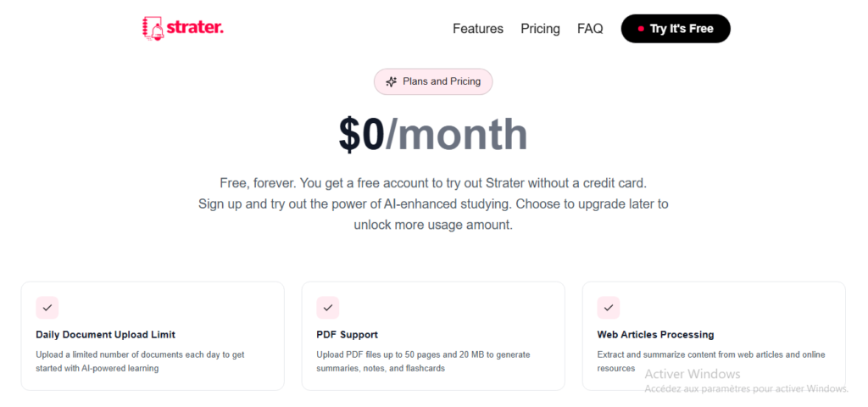The image size is (868, 407).
Task: Click the Activer Windows watermark text
Action: tap(693, 374)
